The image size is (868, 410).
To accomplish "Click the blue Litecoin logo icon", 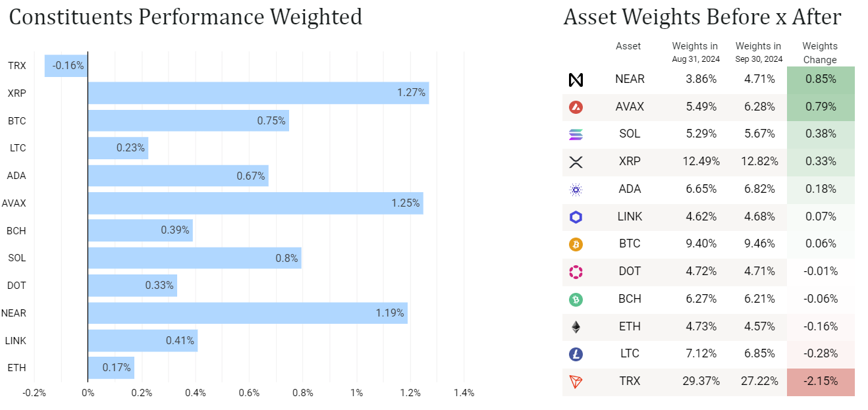I will 576,354.
